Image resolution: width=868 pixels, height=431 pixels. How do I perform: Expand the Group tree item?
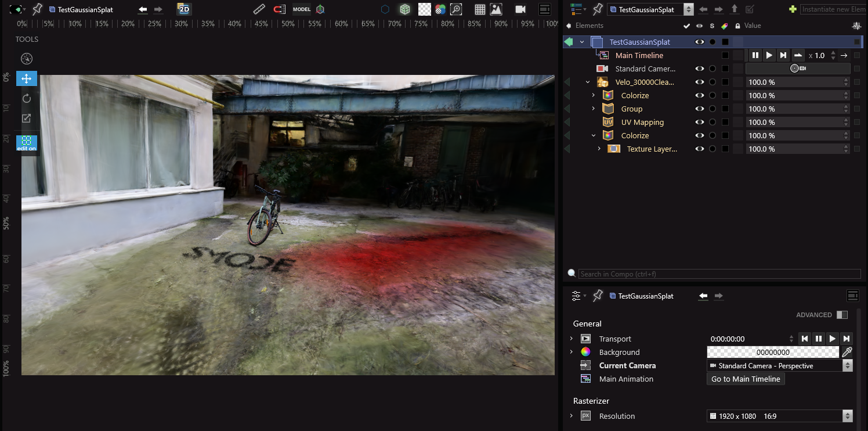(594, 109)
